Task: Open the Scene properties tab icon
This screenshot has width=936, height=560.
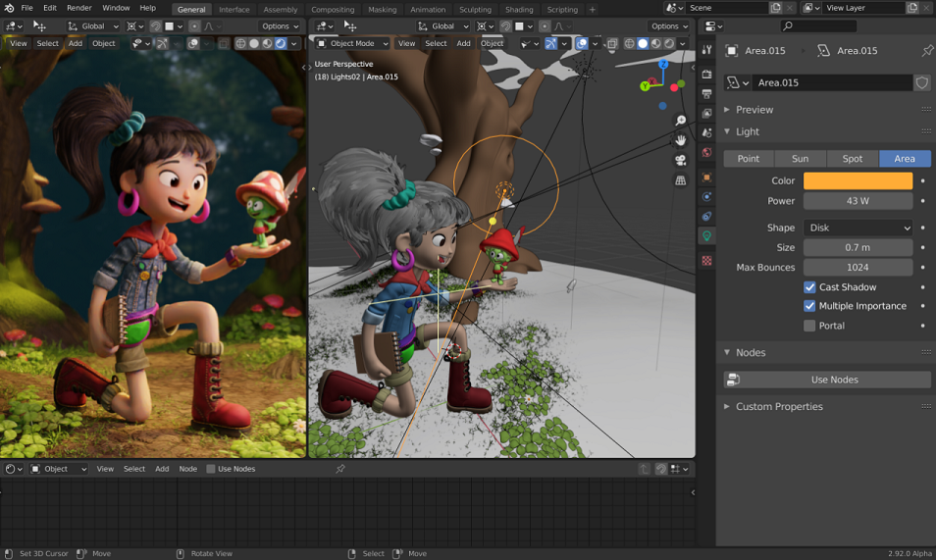Action: 706,132
